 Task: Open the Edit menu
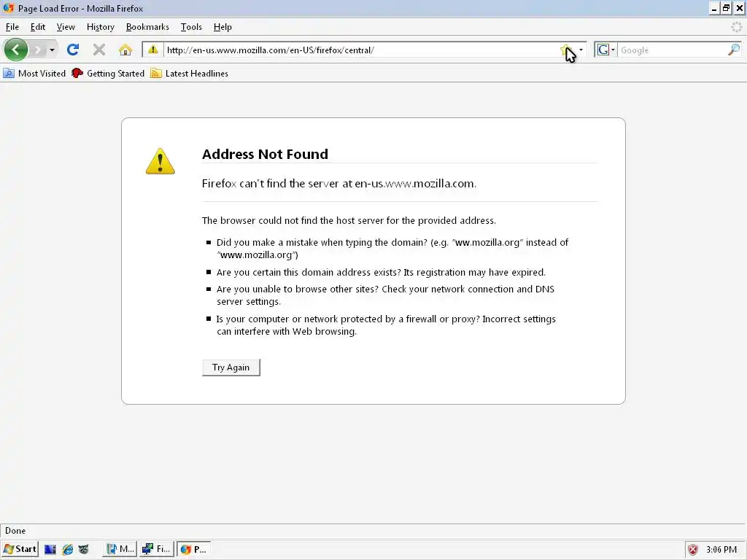[x=38, y=27]
